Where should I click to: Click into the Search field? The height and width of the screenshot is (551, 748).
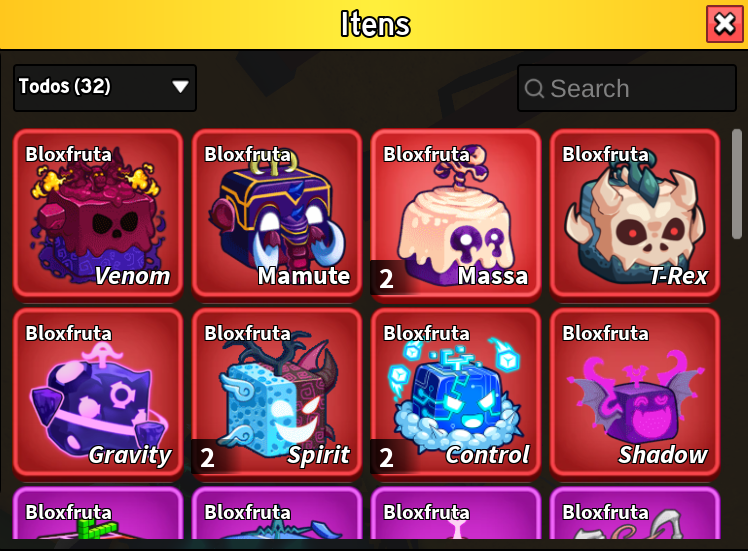pyautogui.click(x=627, y=88)
